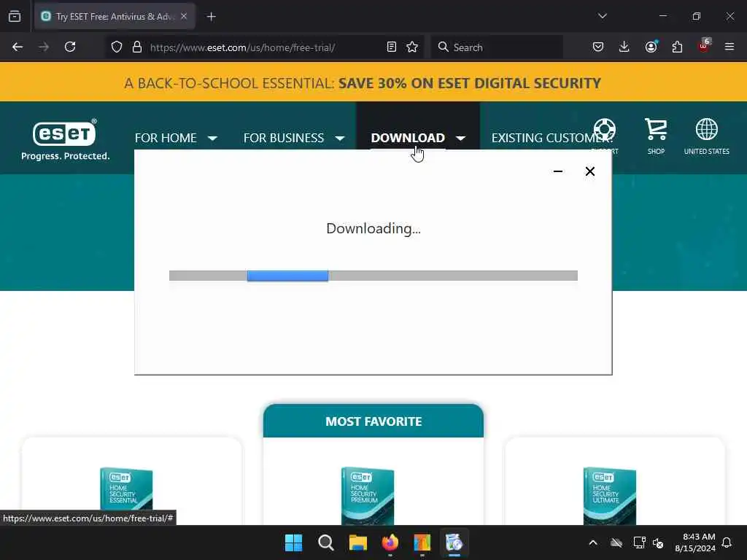
Task: Click the Firefox Search box
Action: click(496, 47)
